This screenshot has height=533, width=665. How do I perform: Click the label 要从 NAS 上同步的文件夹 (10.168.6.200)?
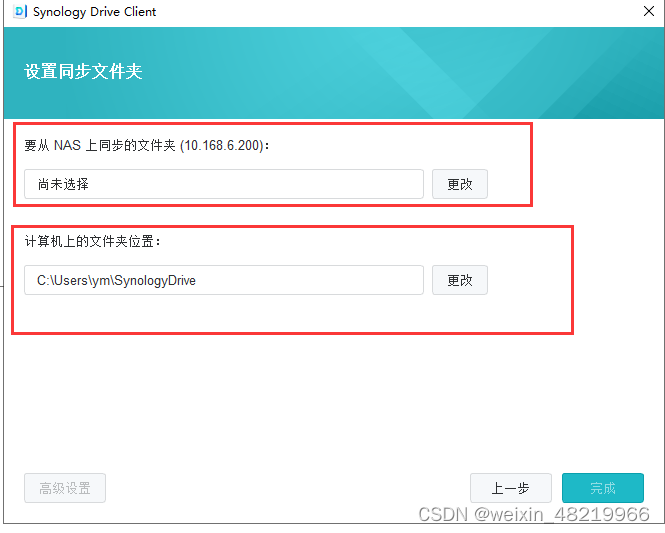pyautogui.click(x=146, y=145)
